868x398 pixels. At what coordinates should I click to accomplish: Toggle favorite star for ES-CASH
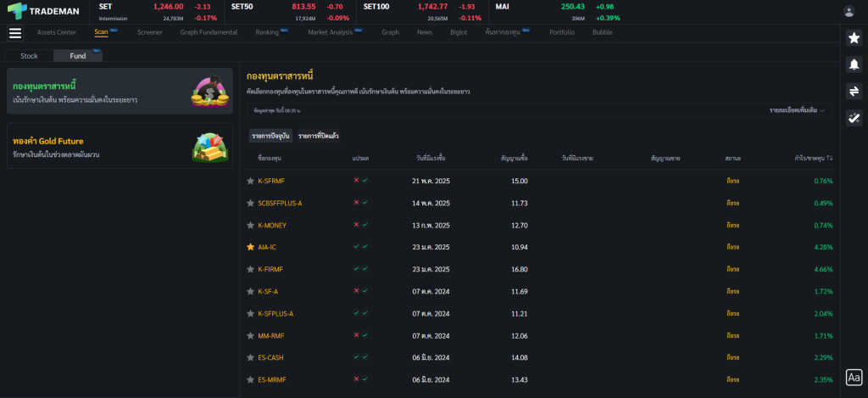(250, 357)
